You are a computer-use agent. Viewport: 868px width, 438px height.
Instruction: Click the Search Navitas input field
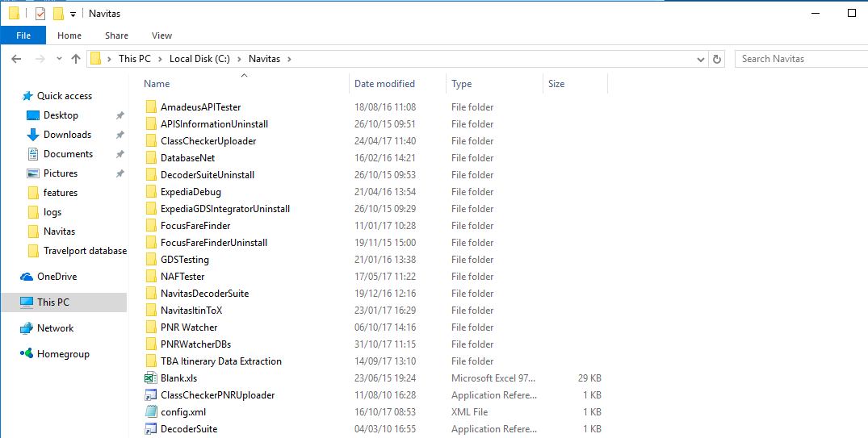click(x=802, y=59)
